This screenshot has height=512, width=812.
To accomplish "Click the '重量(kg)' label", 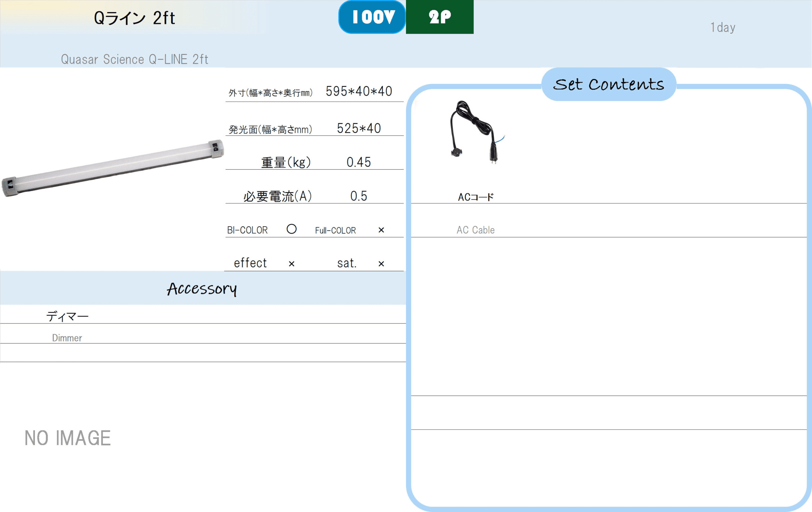I will [x=286, y=162].
